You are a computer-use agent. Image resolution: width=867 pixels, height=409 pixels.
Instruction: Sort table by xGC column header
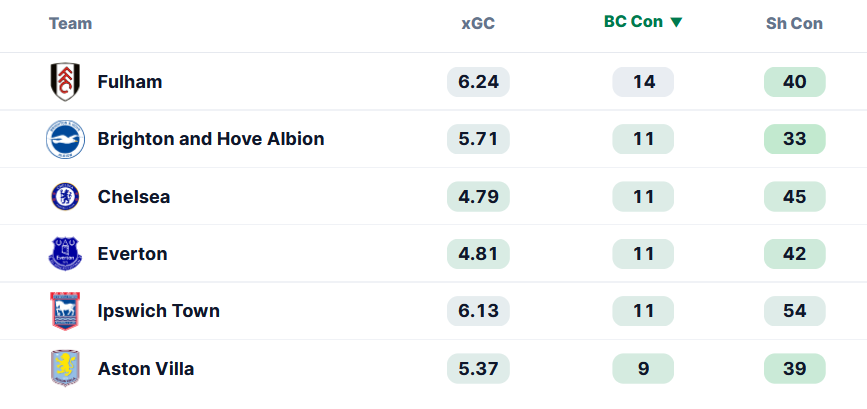point(478,24)
